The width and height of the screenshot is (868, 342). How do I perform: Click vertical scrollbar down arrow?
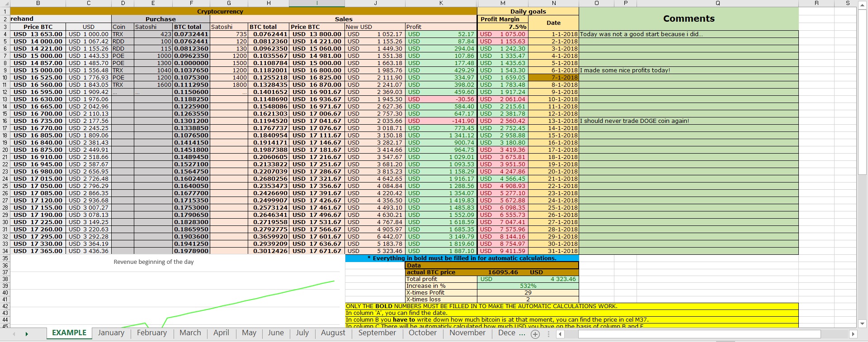pyautogui.click(x=862, y=323)
